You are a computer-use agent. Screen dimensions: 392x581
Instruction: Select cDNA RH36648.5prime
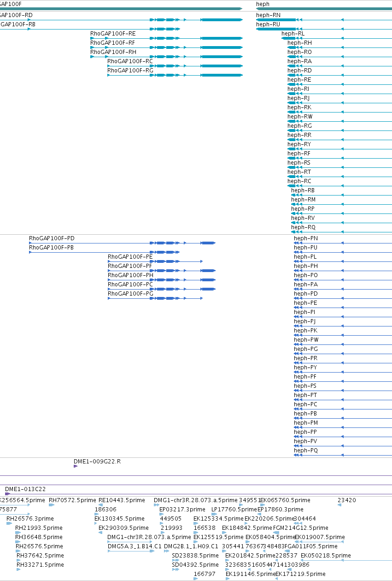pyautogui.click(x=39, y=537)
